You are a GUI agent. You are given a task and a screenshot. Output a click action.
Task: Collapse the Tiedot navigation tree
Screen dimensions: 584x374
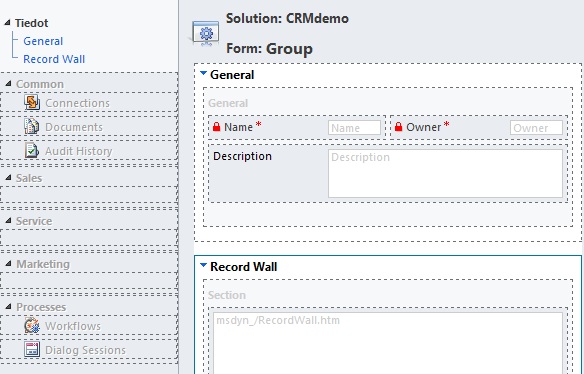click(7, 23)
